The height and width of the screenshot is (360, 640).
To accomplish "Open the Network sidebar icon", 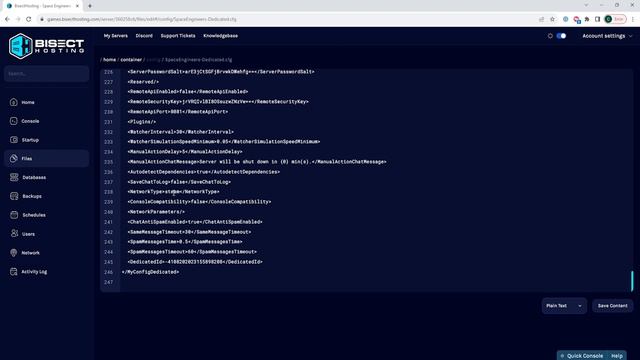I will (14, 253).
